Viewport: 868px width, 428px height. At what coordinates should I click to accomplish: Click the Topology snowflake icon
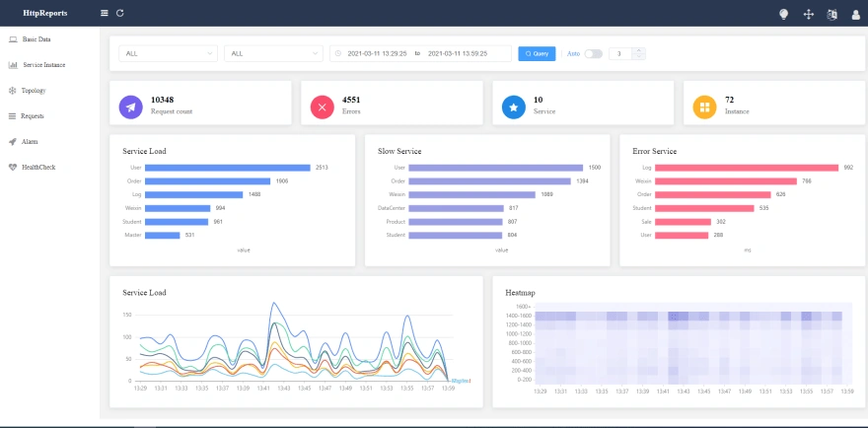pyautogui.click(x=12, y=91)
